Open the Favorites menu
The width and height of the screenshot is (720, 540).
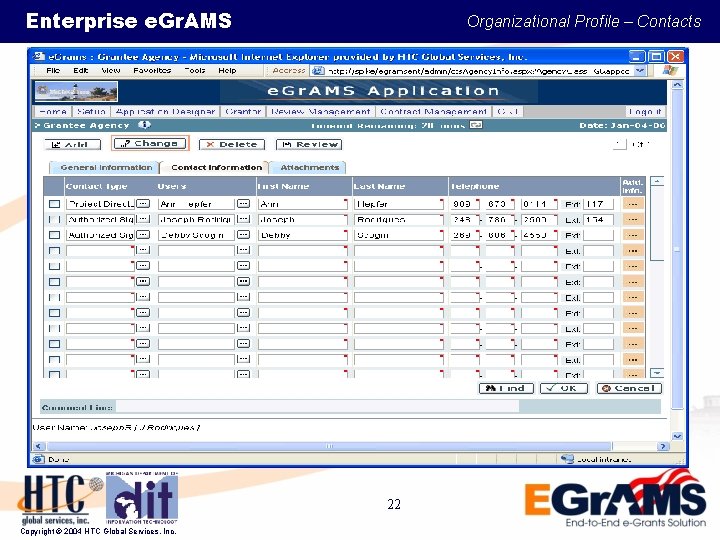coord(152,70)
